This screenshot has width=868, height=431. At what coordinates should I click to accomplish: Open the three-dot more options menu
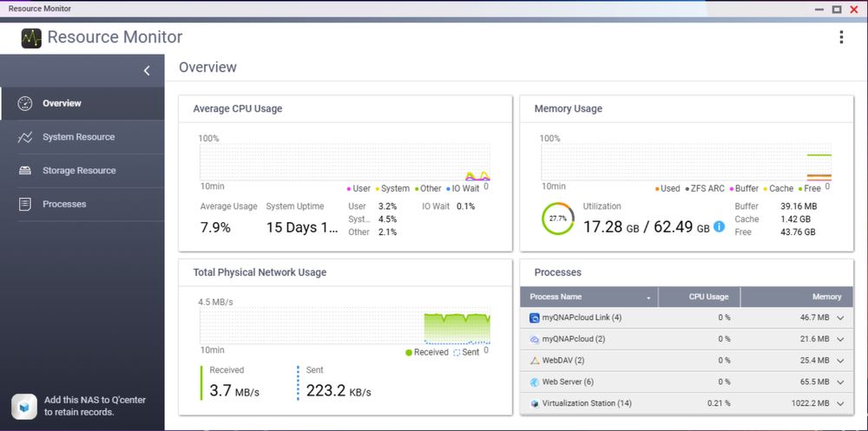(840, 37)
